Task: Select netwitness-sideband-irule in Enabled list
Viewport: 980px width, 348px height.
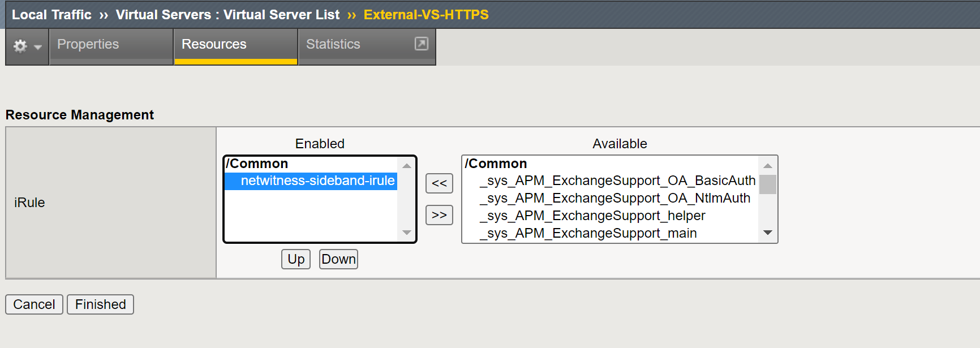Action: click(x=317, y=181)
